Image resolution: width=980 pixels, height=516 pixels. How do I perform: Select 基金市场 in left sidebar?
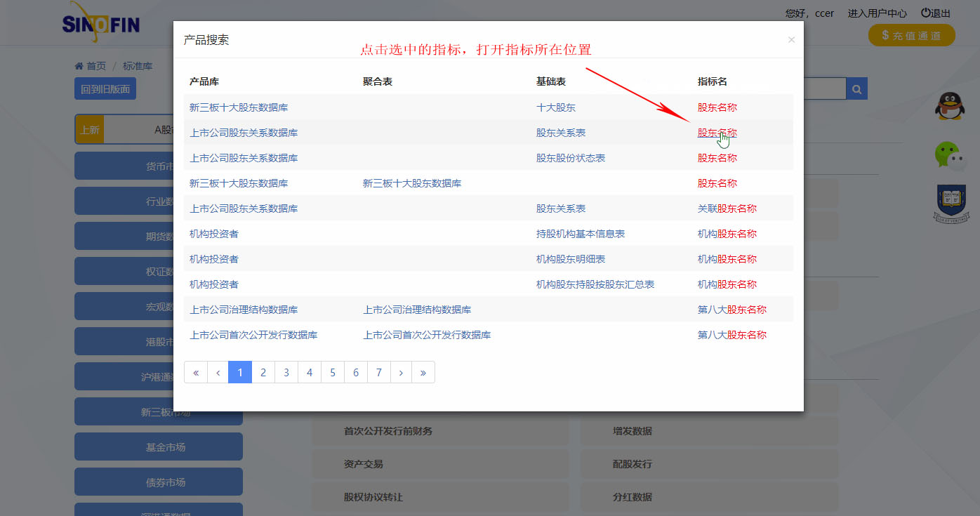tap(166, 447)
